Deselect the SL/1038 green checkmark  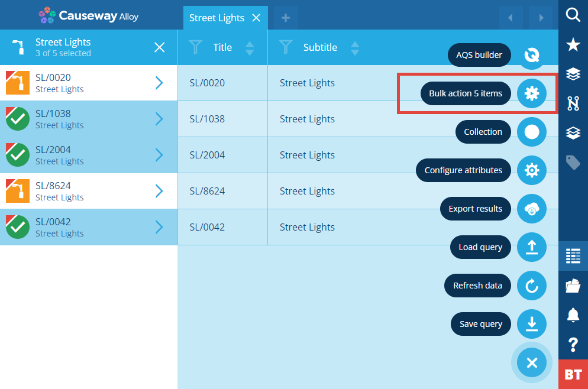(x=18, y=119)
